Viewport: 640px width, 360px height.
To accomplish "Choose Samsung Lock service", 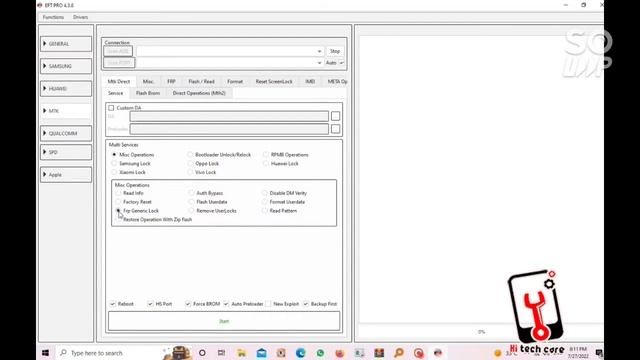I will 114,163.
